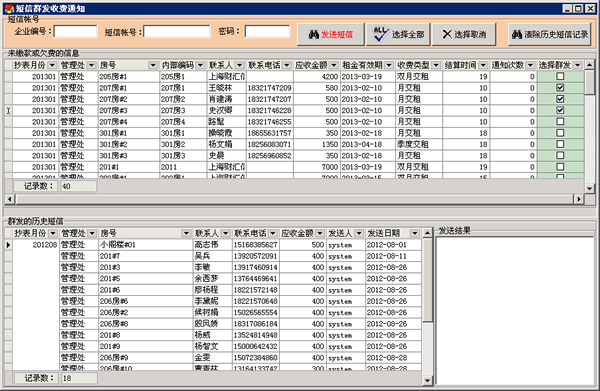Focus the 企业编号 input field
This screenshot has width=600, height=391.
pos(75,31)
